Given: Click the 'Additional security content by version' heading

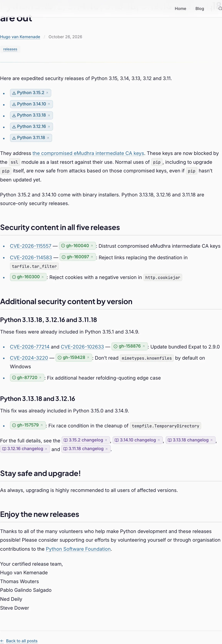Looking at the screenshot, I should pos(66,301).
